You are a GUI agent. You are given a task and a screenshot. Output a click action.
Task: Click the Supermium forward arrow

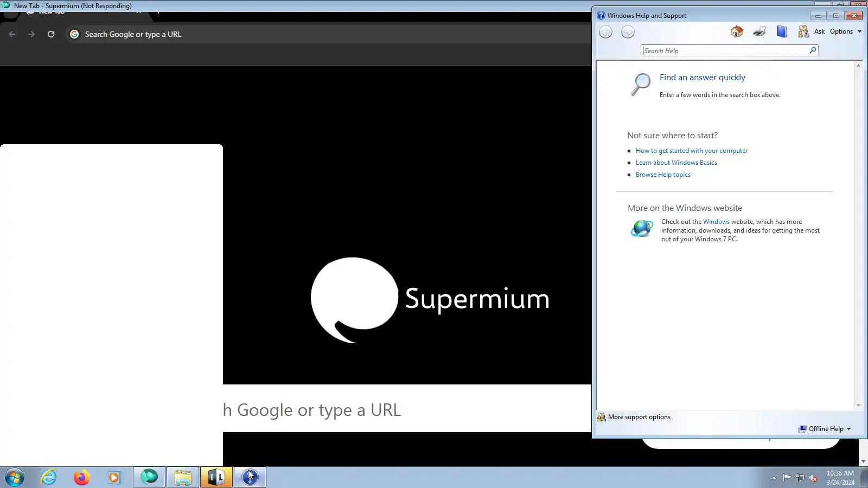tap(31, 34)
